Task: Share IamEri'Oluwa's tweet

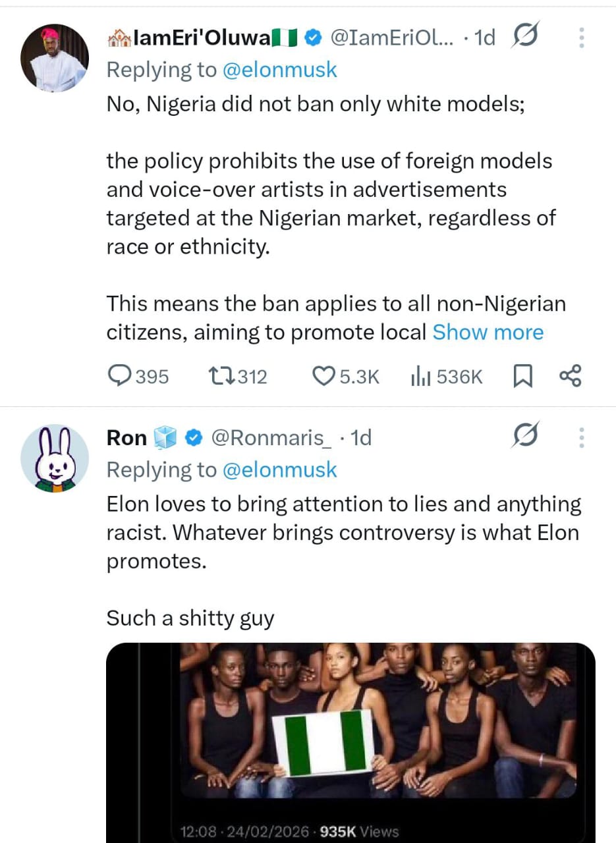Action: [570, 376]
